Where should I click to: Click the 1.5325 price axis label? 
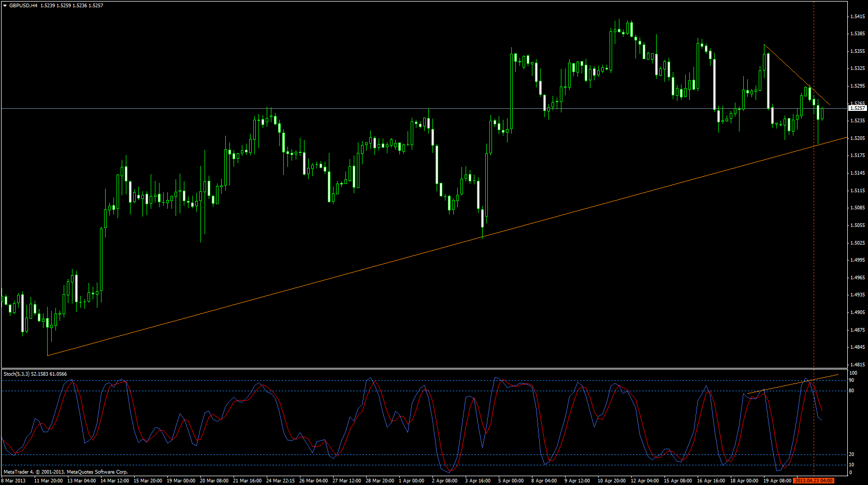[857, 68]
